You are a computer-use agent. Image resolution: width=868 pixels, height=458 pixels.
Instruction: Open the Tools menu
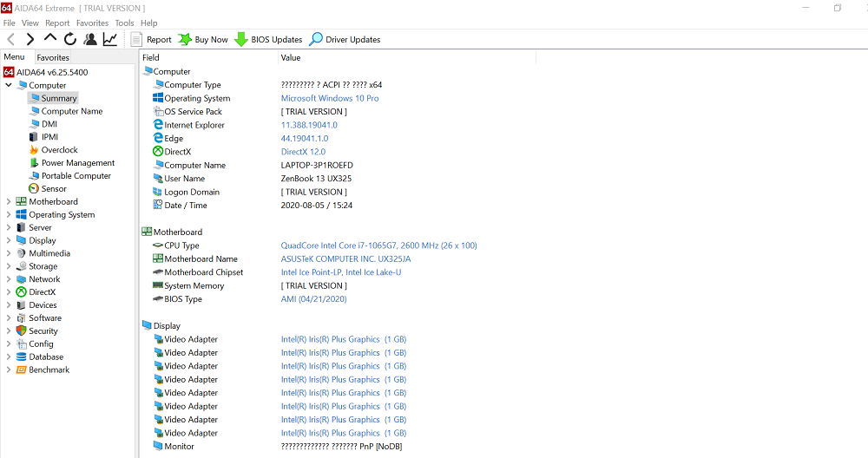click(124, 23)
